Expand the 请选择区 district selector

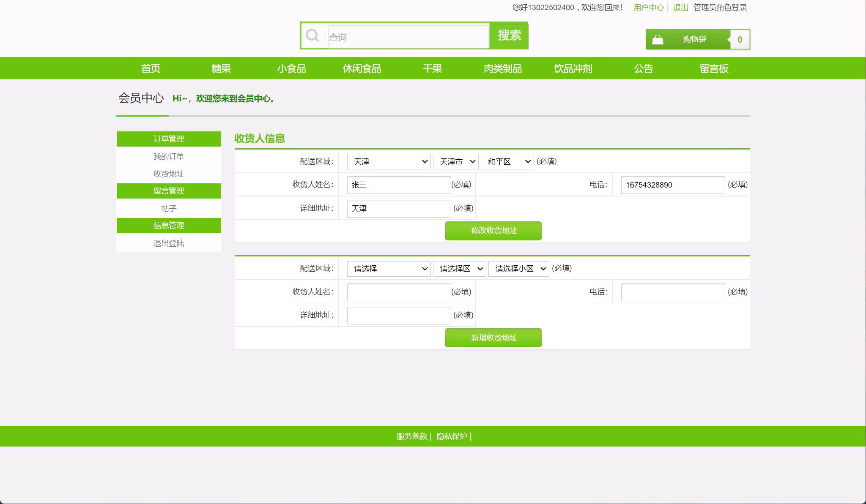pyautogui.click(x=459, y=268)
